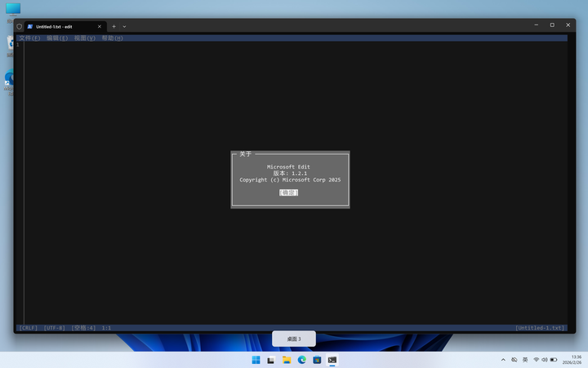Open the 视图(V) menu
The width and height of the screenshot is (588, 368).
[85, 38]
